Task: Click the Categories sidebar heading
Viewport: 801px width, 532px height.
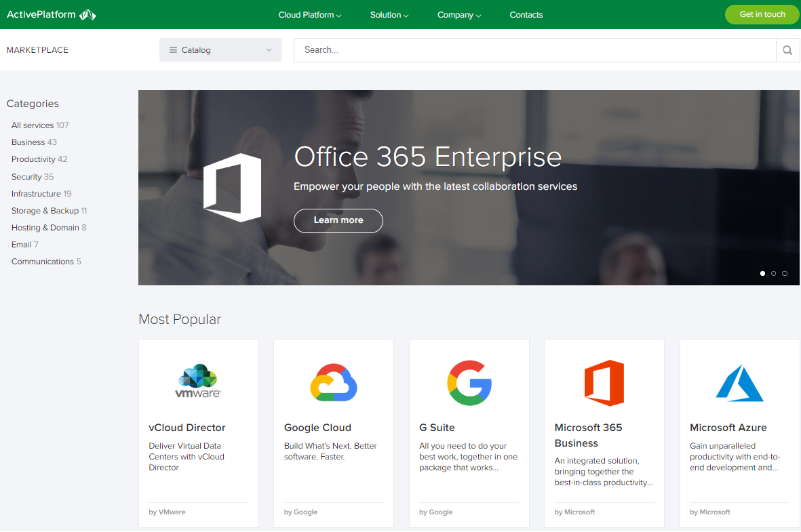Action: coord(33,104)
